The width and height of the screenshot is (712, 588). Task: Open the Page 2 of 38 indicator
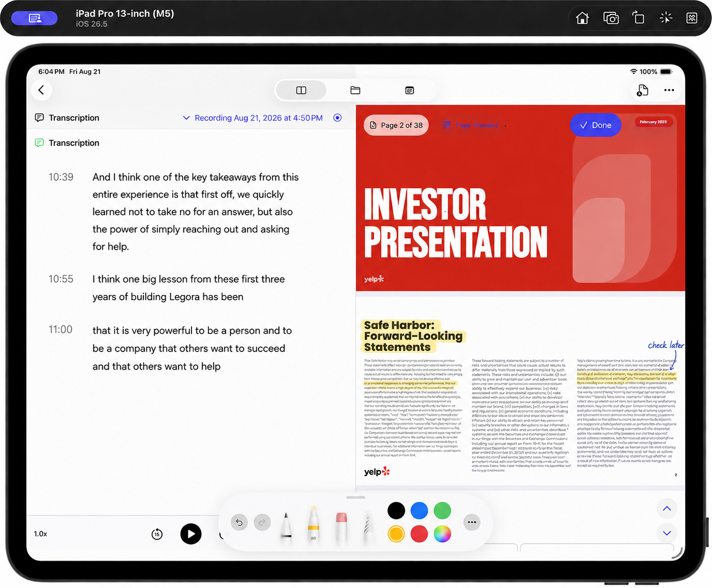396,125
